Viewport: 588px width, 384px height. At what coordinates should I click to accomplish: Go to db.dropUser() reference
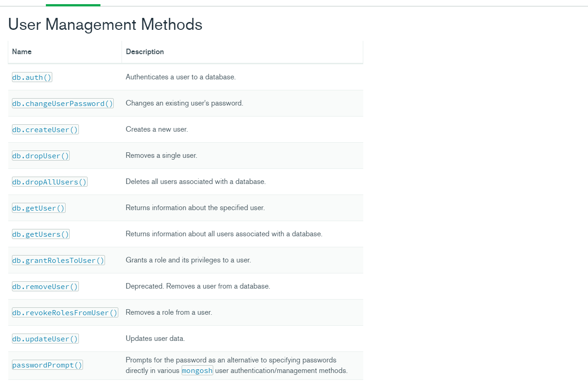point(41,156)
